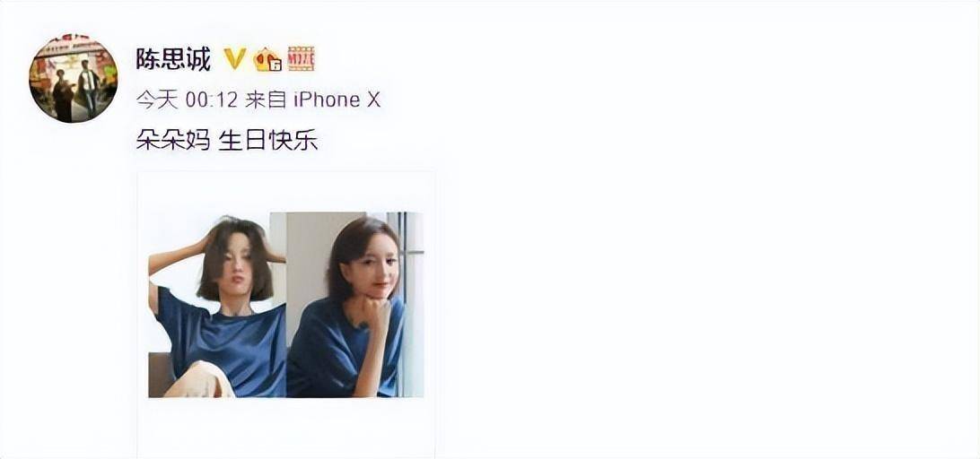Click the 来自 label before the device name

tap(267, 100)
